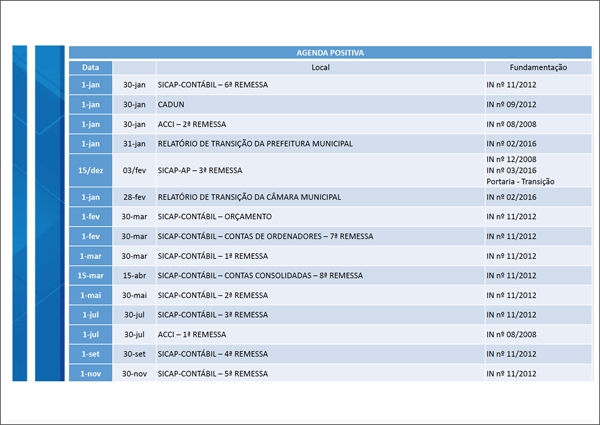Click '1-fev' in CONTAS DE ORDENADORES row
The width and height of the screenshot is (600, 425).
[x=90, y=236]
